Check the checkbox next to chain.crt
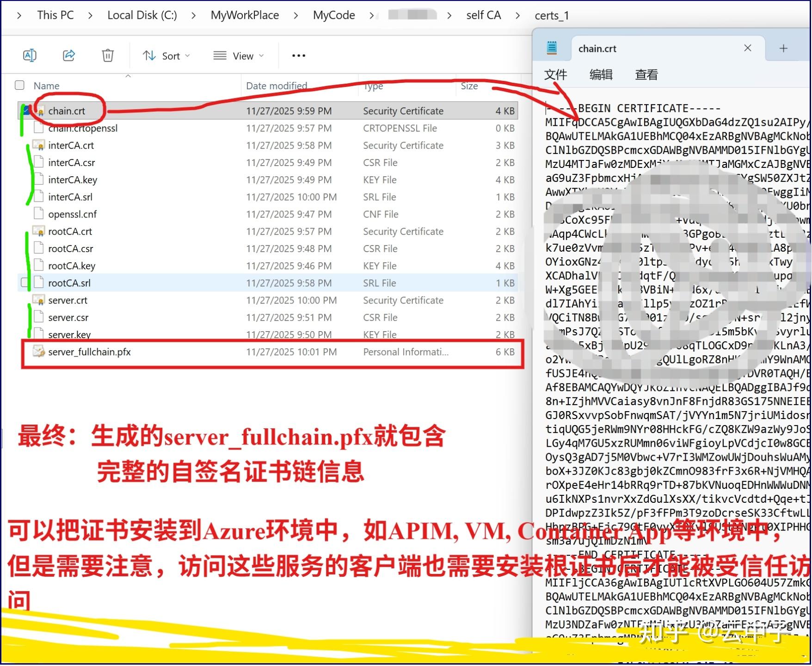This screenshot has width=812, height=666. point(25,111)
